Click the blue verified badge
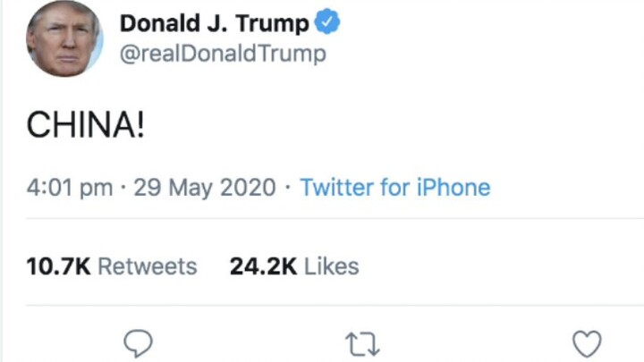 (x=328, y=24)
